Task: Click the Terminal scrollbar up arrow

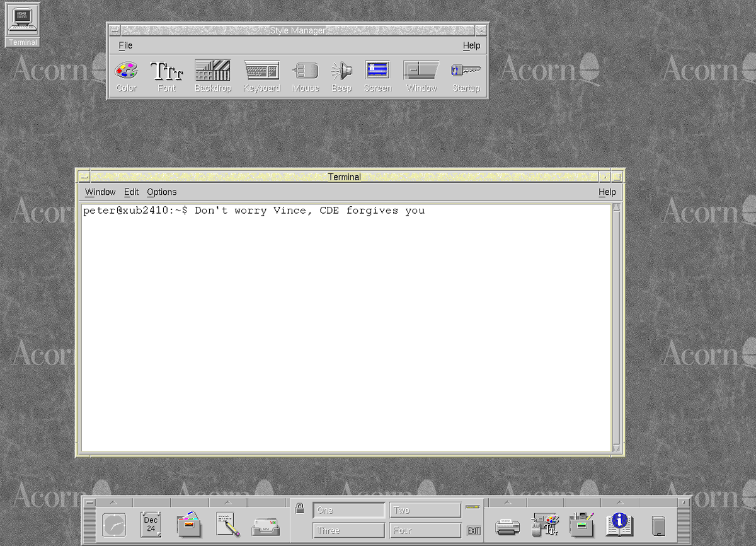Action: click(x=616, y=207)
